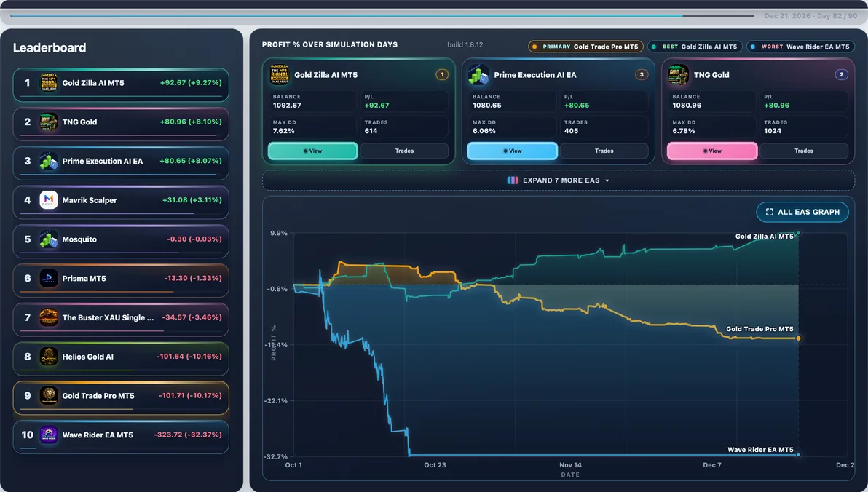Click the -323.72 (-32.37%) leaderboard value
The image size is (868, 492).
(x=188, y=435)
